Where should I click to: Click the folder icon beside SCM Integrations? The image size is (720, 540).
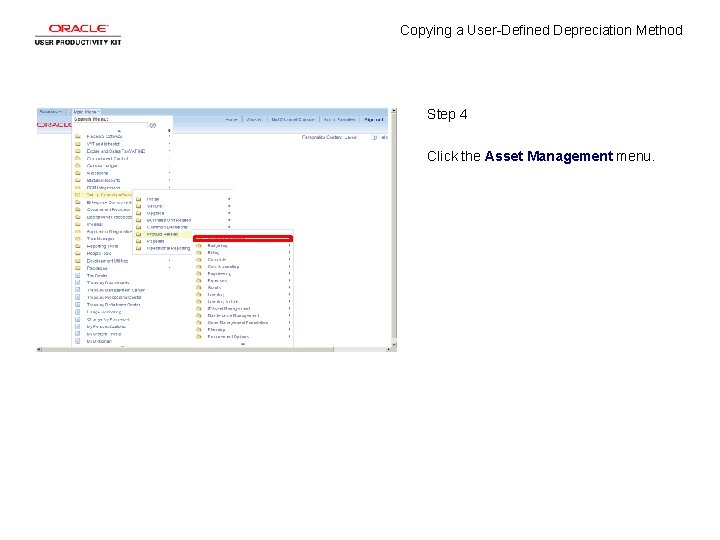pyautogui.click(x=78, y=188)
